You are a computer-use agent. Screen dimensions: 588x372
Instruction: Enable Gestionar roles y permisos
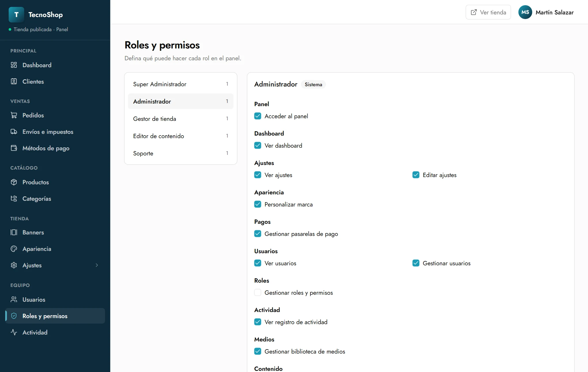(258, 292)
